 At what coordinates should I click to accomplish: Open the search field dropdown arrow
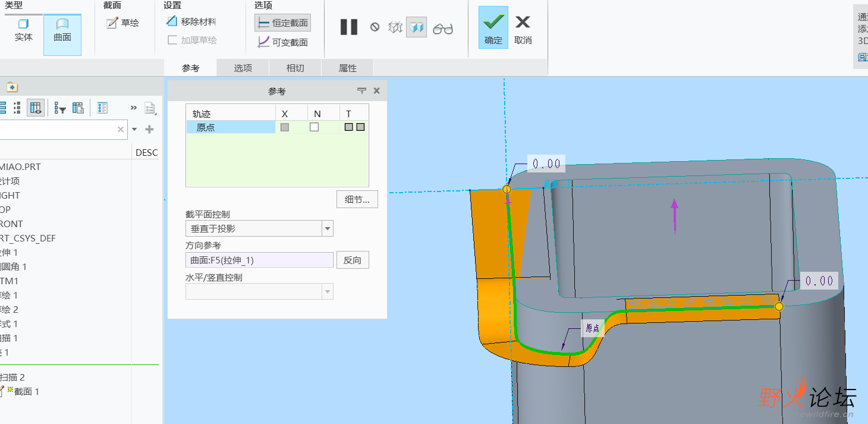[x=134, y=129]
